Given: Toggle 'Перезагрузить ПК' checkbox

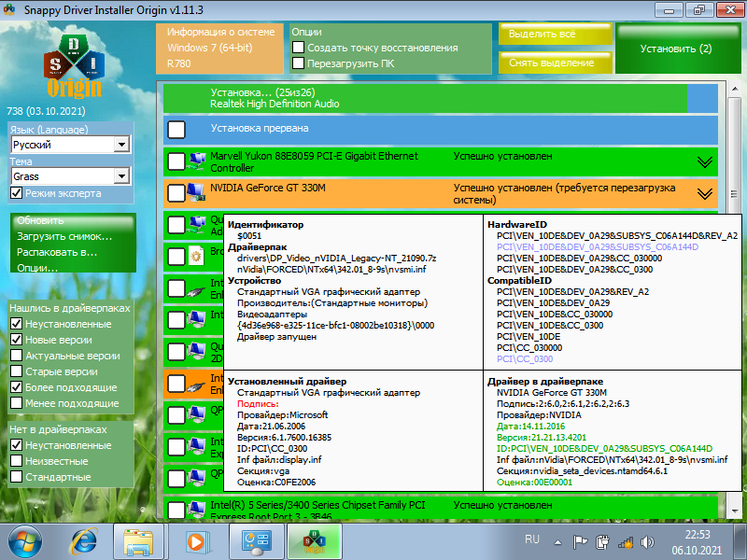Looking at the screenshot, I should [299, 63].
